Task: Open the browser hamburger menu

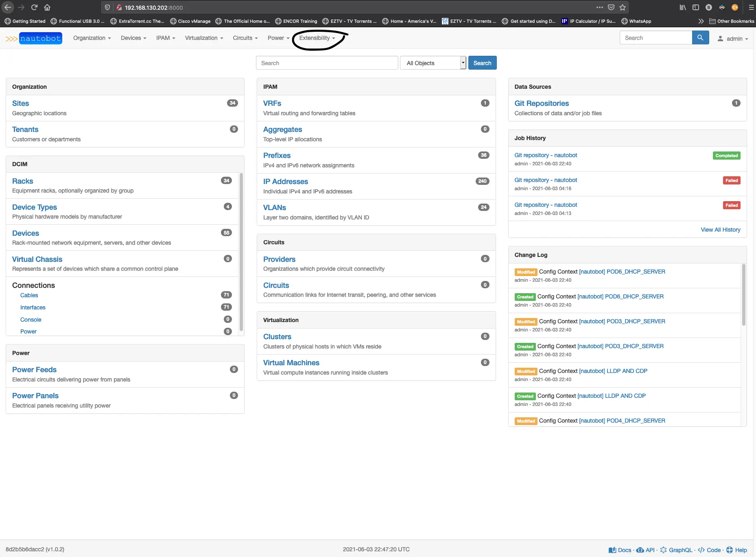Action: (x=751, y=7)
